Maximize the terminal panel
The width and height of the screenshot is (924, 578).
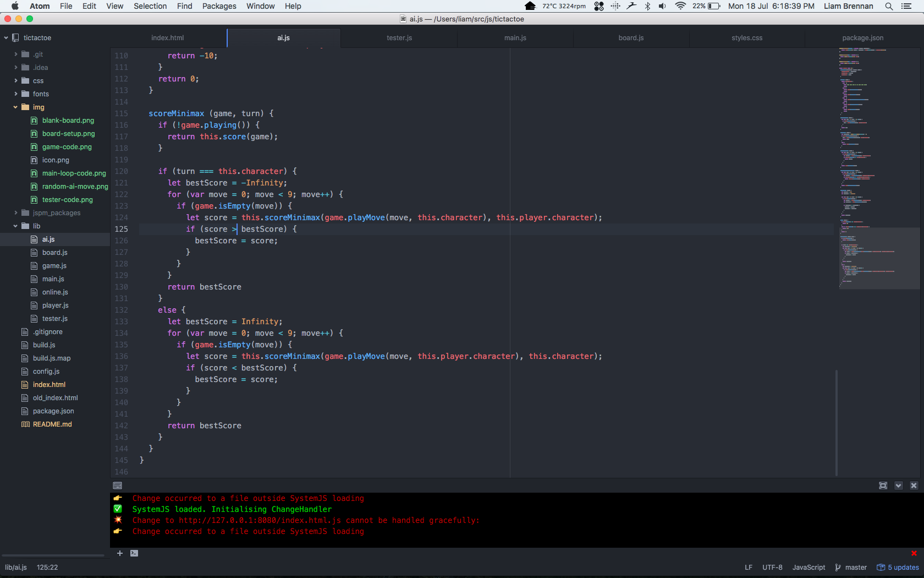(883, 486)
